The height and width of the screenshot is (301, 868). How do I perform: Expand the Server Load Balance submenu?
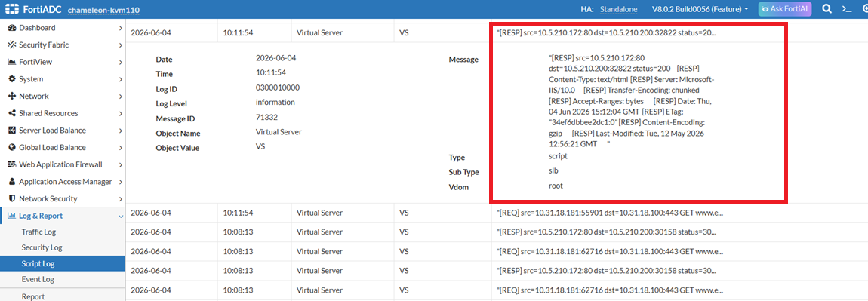coord(121,131)
